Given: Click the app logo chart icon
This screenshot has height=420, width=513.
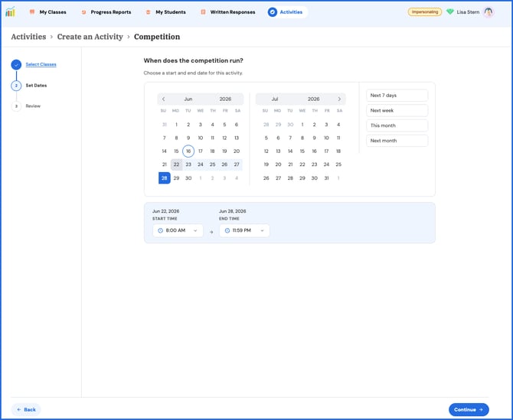Looking at the screenshot, I should [10, 11].
